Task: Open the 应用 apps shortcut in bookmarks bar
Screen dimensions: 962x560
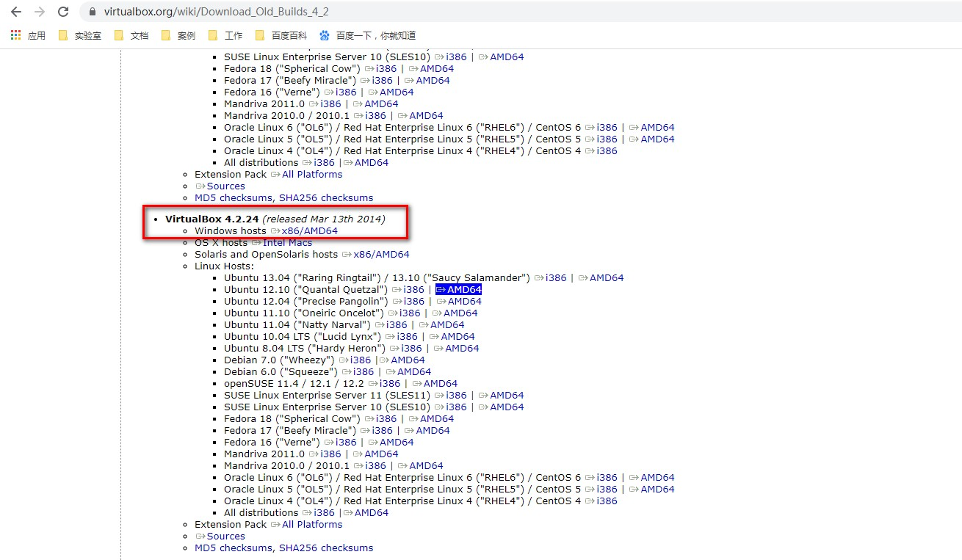Action: 28,35
